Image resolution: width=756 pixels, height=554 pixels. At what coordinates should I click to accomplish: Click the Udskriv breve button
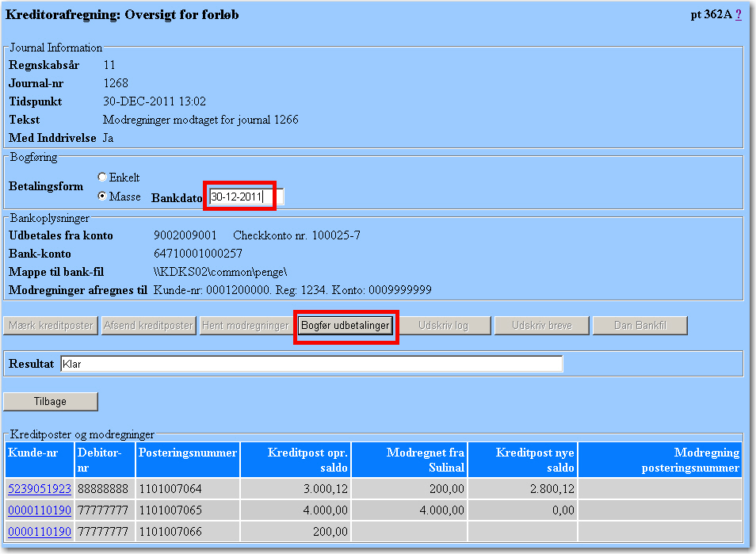tap(542, 326)
